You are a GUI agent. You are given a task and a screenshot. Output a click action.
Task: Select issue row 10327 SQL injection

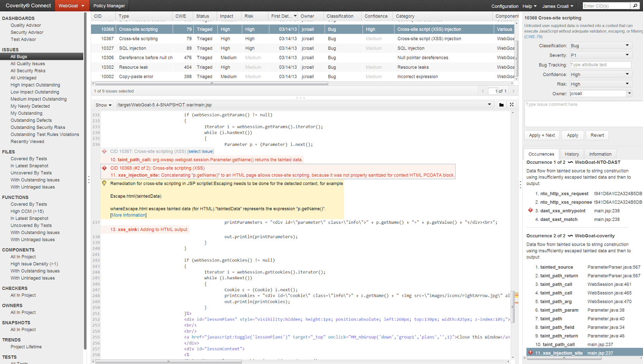(303, 48)
